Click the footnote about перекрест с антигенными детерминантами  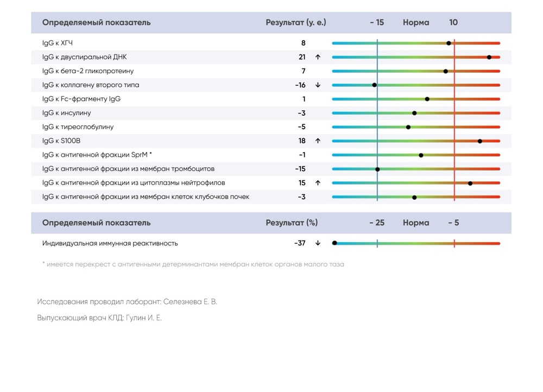193,264
